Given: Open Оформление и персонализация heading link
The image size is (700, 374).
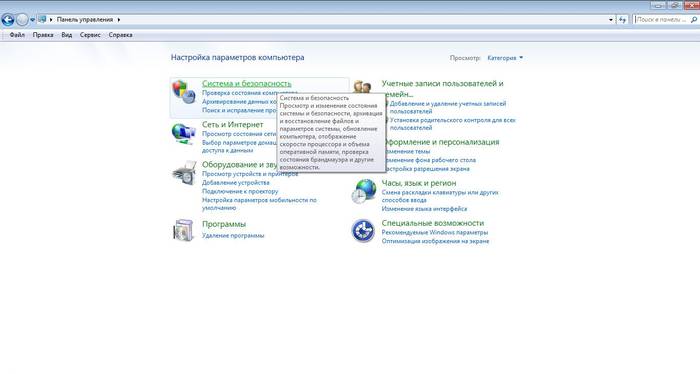Looking at the screenshot, I should pos(442,142).
